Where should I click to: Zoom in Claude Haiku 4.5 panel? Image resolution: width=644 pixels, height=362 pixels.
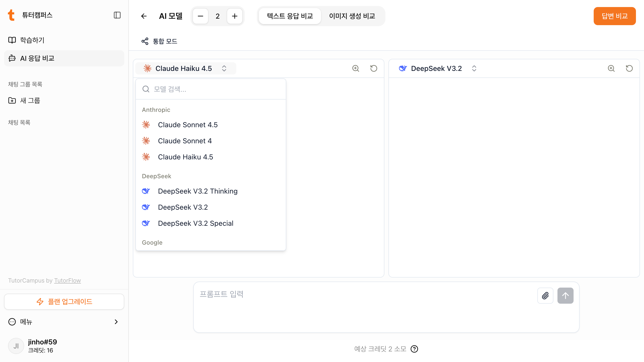coord(355,68)
